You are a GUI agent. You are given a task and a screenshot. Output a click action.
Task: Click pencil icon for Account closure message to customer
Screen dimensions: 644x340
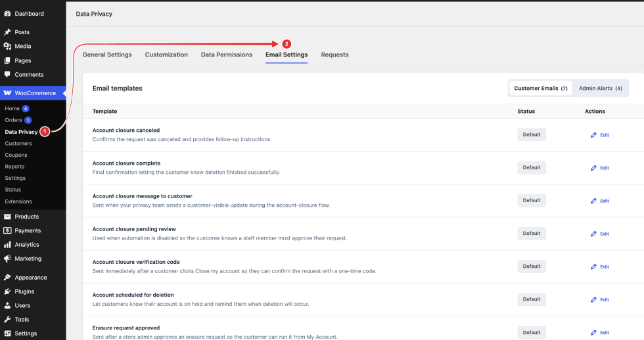coord(593,201)
